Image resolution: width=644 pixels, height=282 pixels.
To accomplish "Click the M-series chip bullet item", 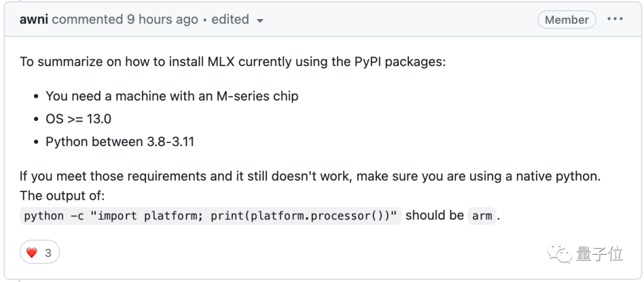I will click(172, 96).
